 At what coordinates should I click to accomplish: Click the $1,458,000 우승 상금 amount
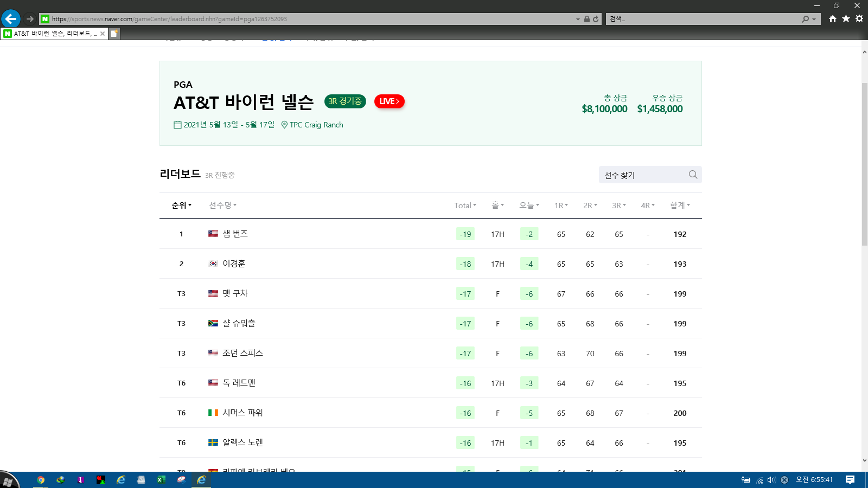tap(660, 109)
